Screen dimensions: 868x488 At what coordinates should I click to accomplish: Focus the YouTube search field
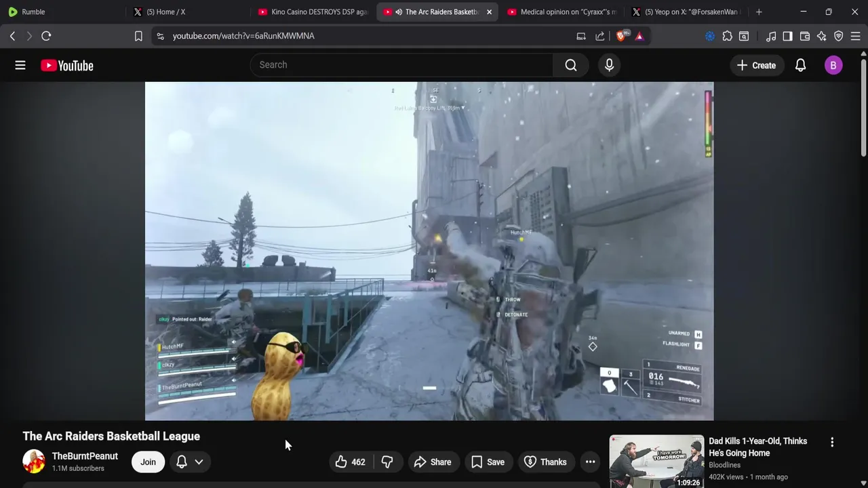click(x=401, y=65)
